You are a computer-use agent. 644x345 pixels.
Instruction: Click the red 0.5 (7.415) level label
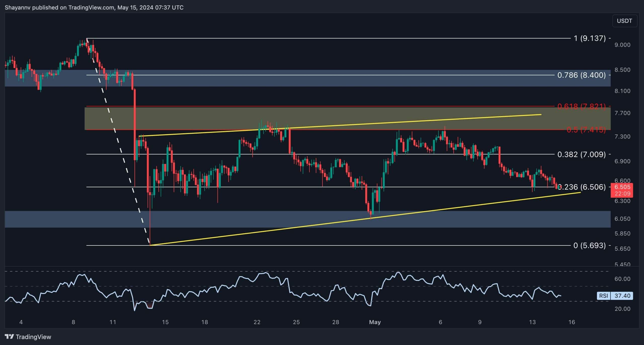coord(586,130)
